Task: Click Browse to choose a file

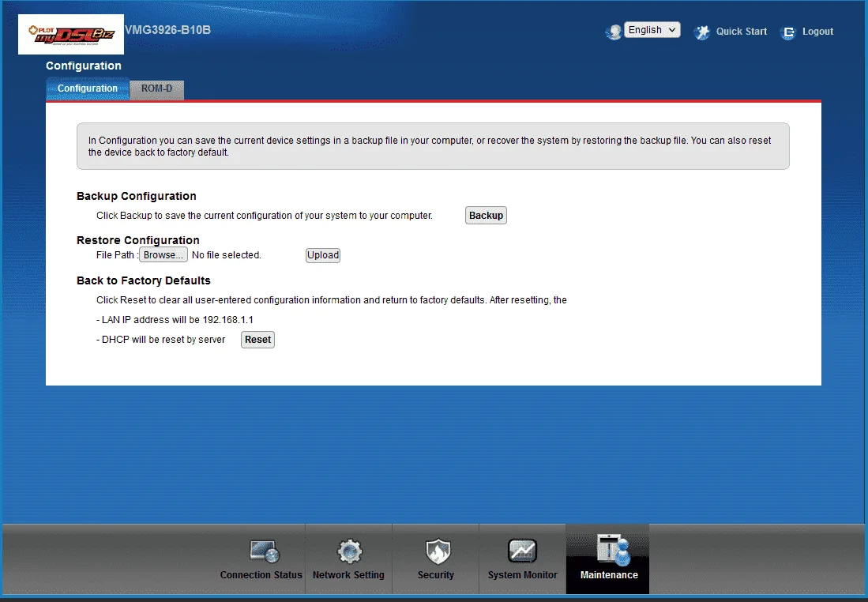Action: click(163, 254)
